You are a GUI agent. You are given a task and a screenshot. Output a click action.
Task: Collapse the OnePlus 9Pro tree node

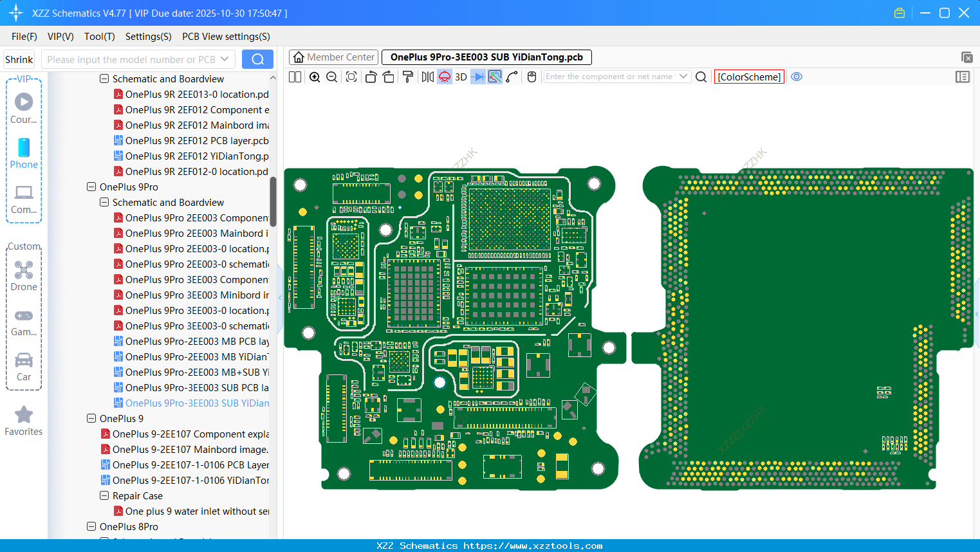[x=91, y=187]
